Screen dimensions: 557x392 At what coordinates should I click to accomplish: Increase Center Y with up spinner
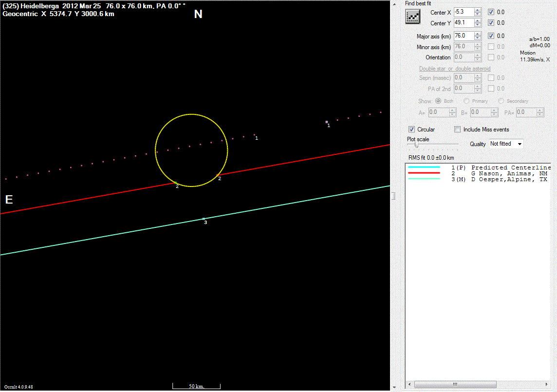478,20
